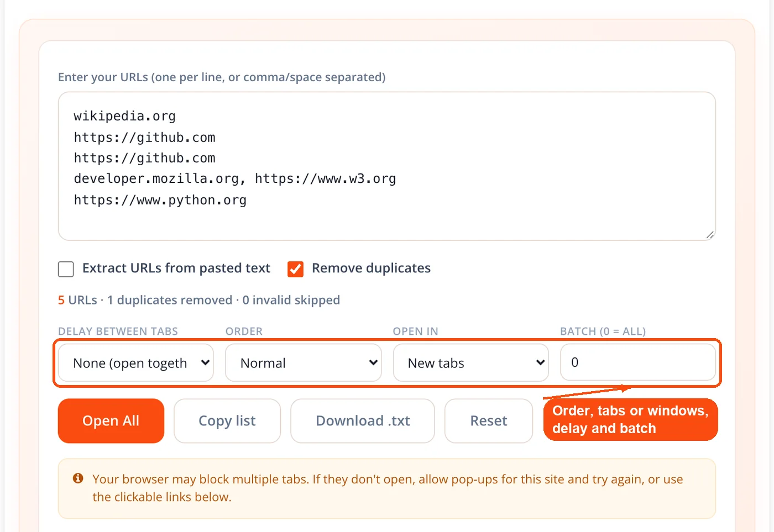This screenshot has width=774, height=532.
Task: Download the URL list as .txt
Action: coord(363,421)
